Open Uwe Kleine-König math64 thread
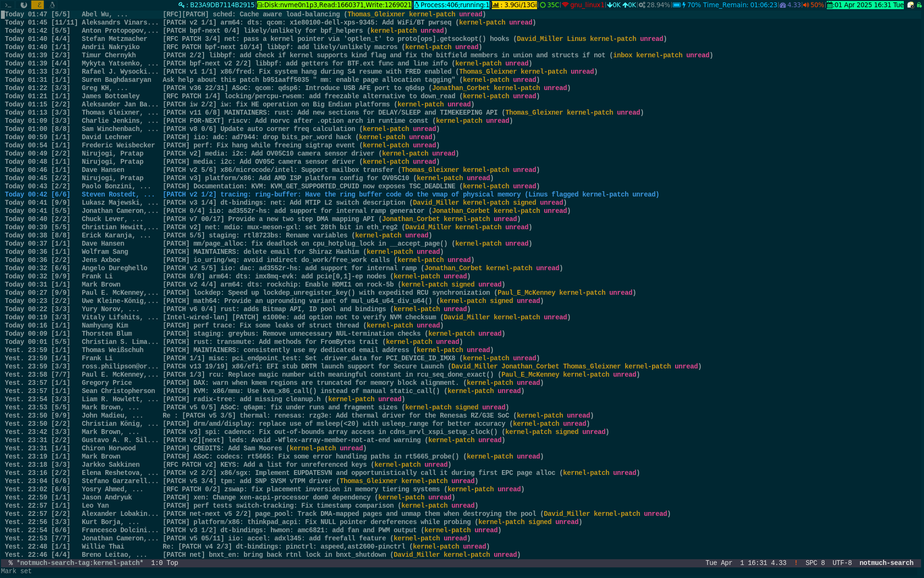This screenshot has height=578, width=924. tap(274, 301)
